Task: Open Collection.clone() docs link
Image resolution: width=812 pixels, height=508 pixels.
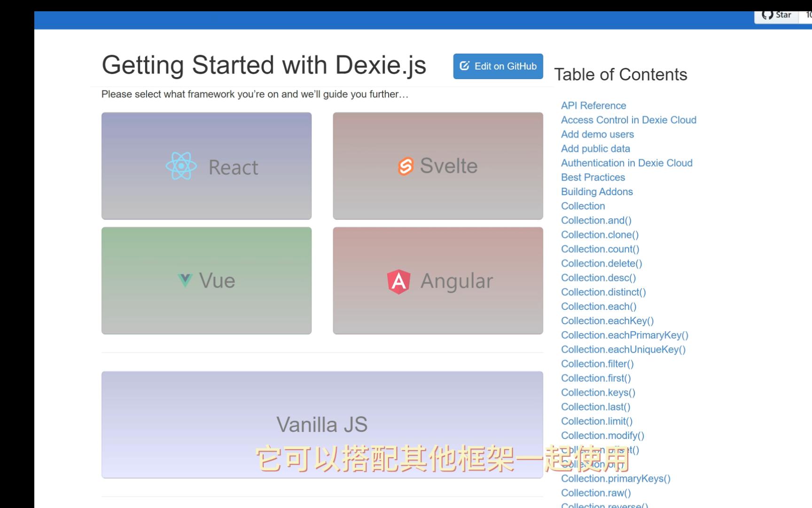Action: 600,235
